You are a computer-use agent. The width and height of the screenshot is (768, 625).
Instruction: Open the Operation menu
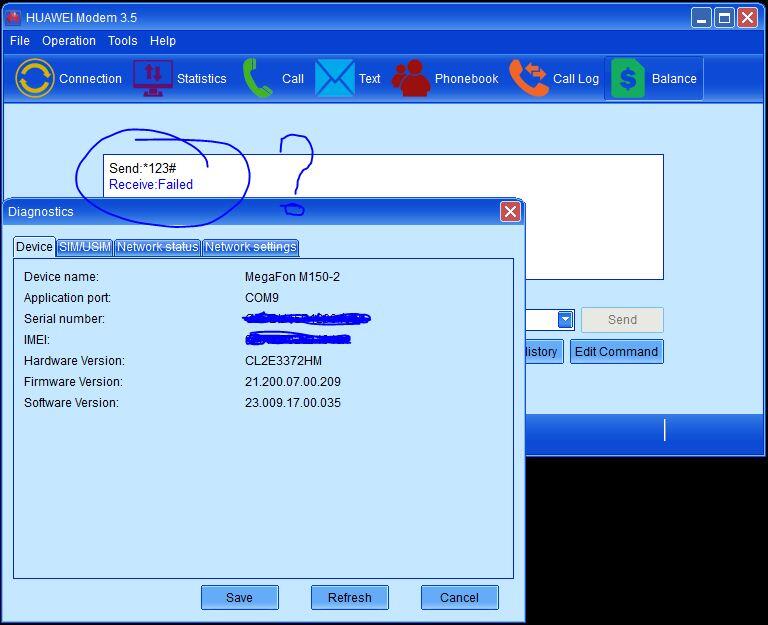[x=69, y=41]
